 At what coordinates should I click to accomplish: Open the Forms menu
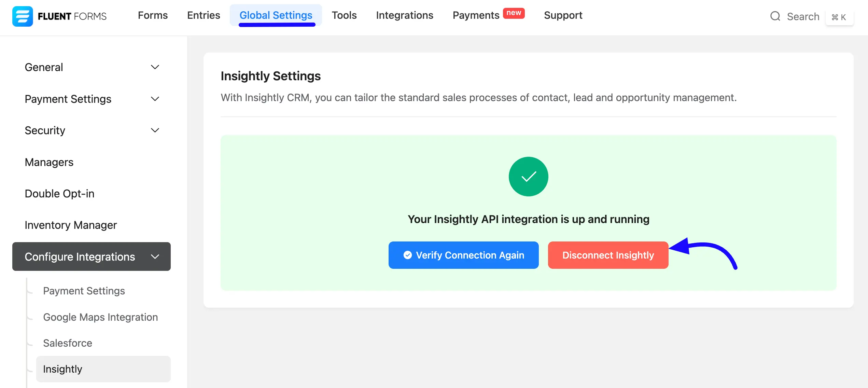pos(153,15)
